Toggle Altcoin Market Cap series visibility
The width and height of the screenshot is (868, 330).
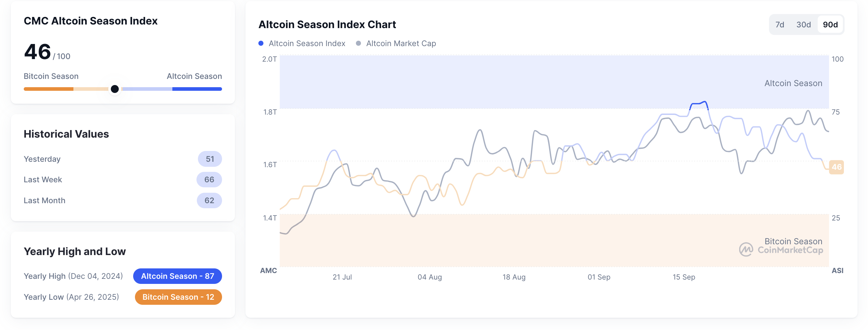401,44
